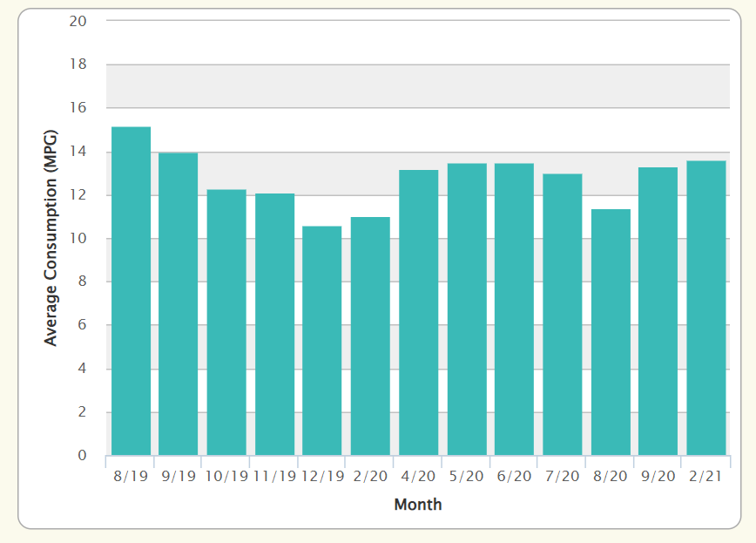Select the 5/20 bar in chart
The image size is (756, 543).
click(x=467, y=309)
